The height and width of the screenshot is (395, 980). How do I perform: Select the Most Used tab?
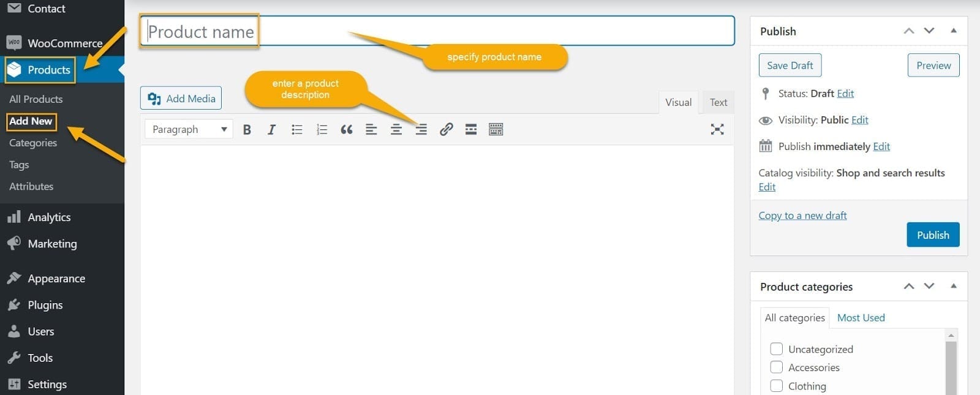coord(861,318)
